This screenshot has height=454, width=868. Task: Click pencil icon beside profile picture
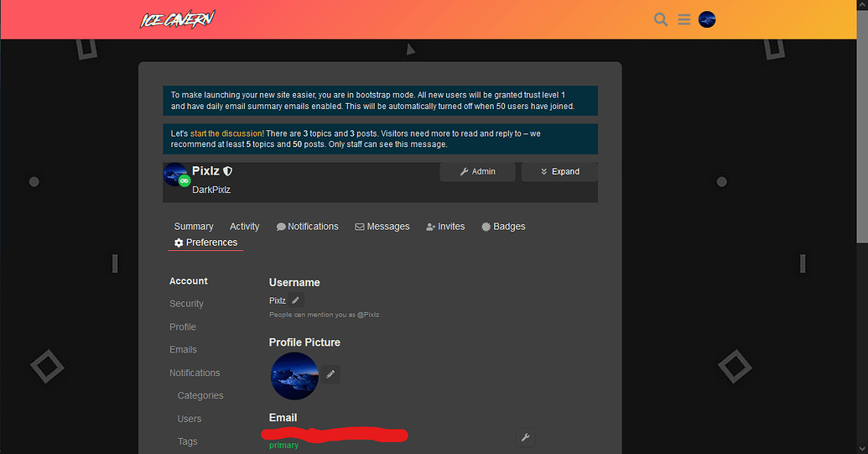[330, 374]
